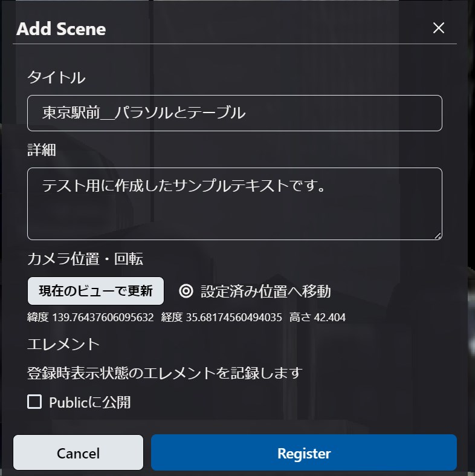This screenshot has height=476, width=475.
Task: Click into the 詳細 text area
Action: tap(234, 204)
